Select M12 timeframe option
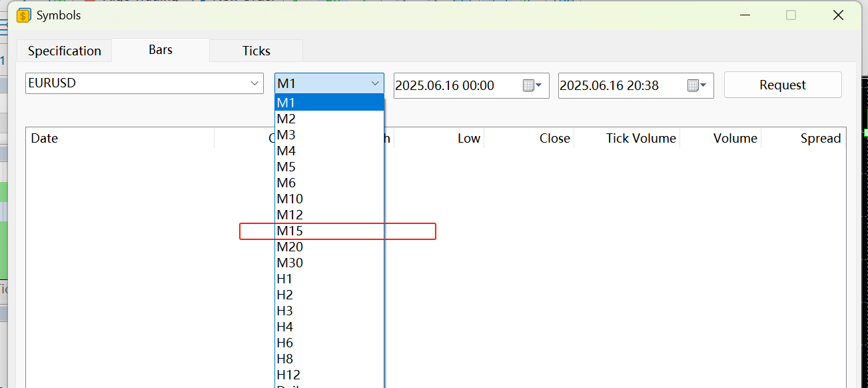 330,215
